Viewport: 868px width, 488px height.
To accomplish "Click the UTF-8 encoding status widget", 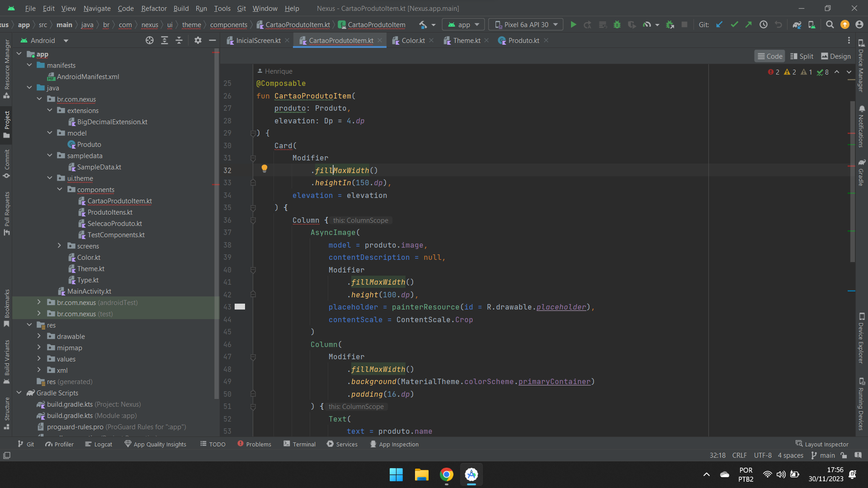I will [763, 455].
